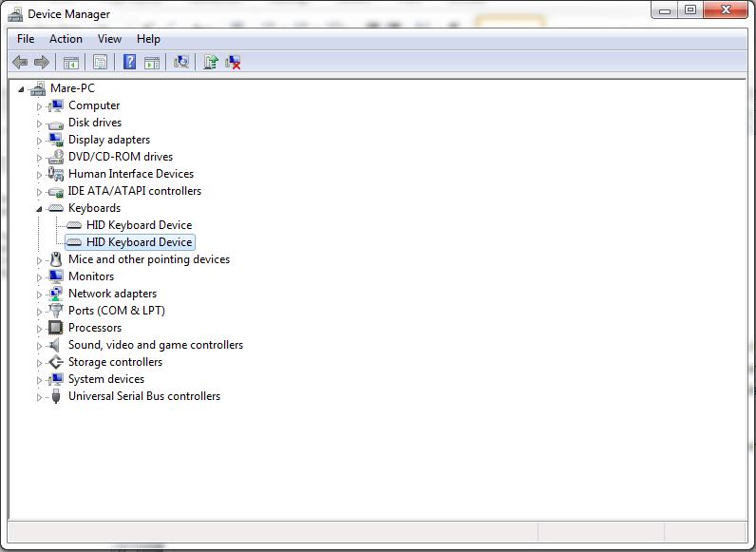Click the Uninstall device red X icon
Image resolution: width=756 pixels, height=552 pixels.
tap(233, 63)
